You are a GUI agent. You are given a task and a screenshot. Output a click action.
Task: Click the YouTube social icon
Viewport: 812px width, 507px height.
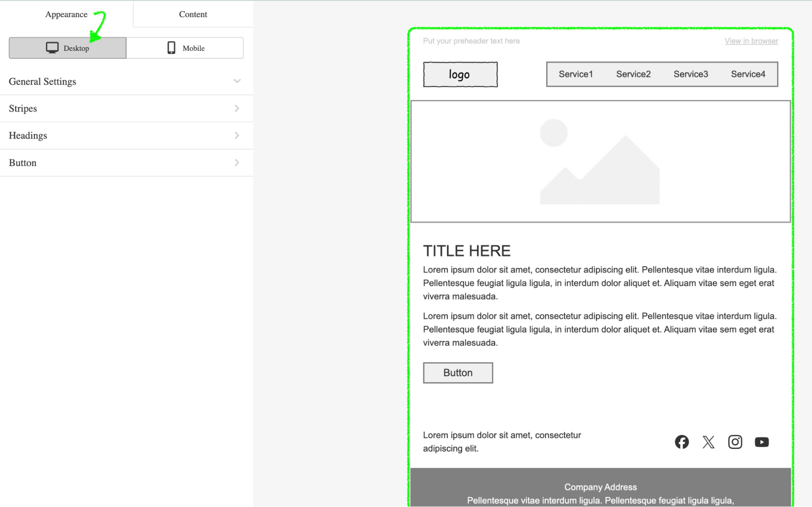(762, 442)
